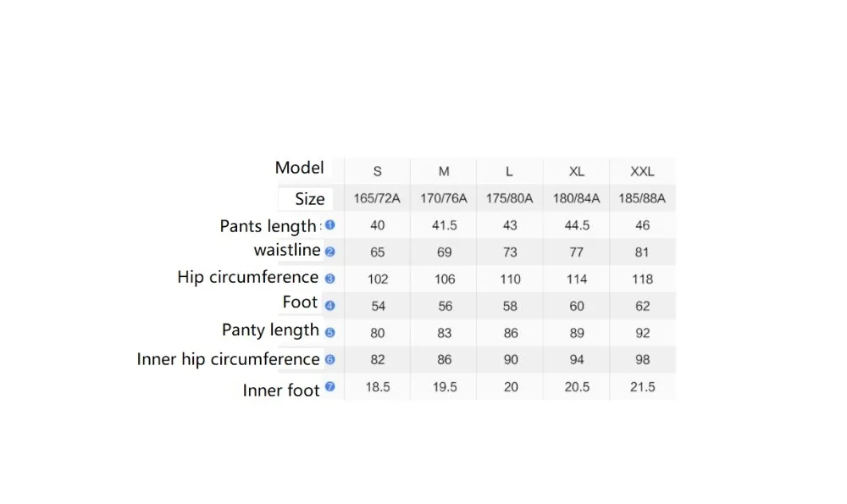Viewport: 847px width, 504px height.
Task: Click the waistline value 81 cell
Action: (x=642, y=252)
